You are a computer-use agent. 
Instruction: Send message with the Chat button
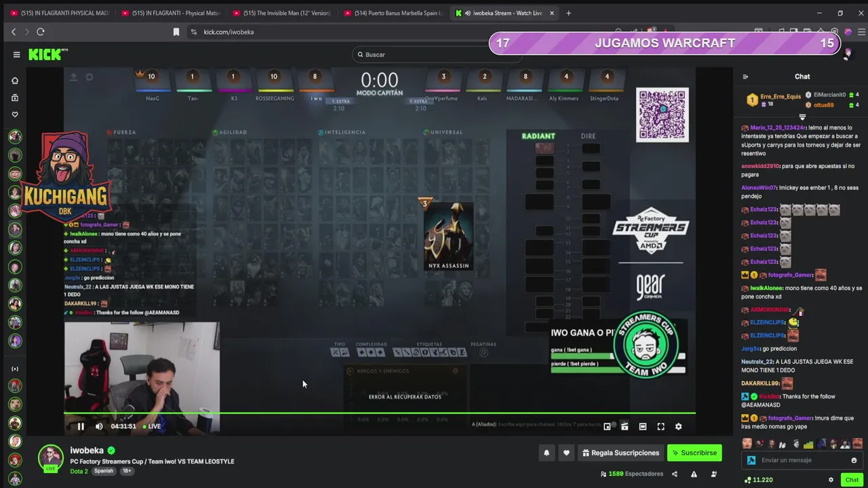click(852, 480)
